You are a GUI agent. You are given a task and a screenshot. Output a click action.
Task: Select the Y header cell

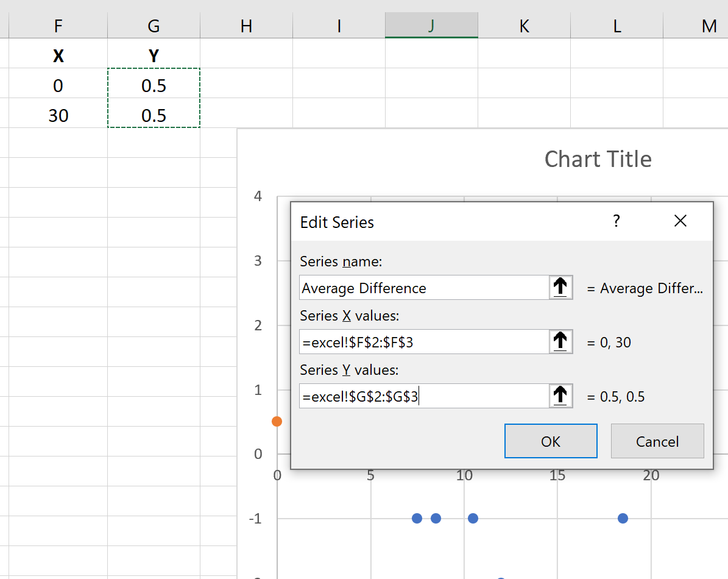(153, 55)
